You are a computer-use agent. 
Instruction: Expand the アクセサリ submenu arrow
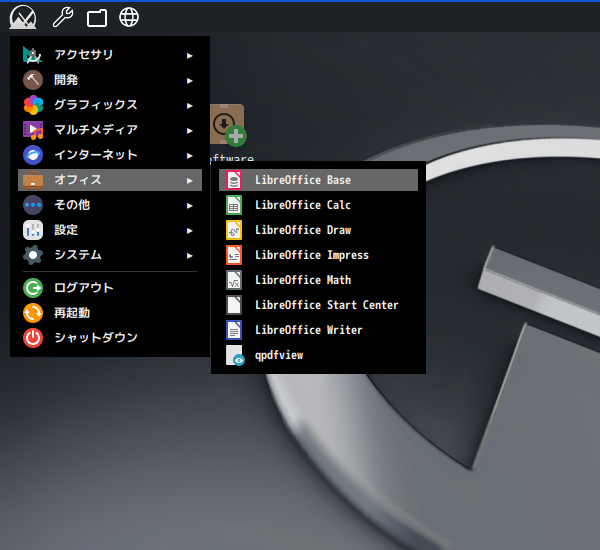tap(189, 55)
